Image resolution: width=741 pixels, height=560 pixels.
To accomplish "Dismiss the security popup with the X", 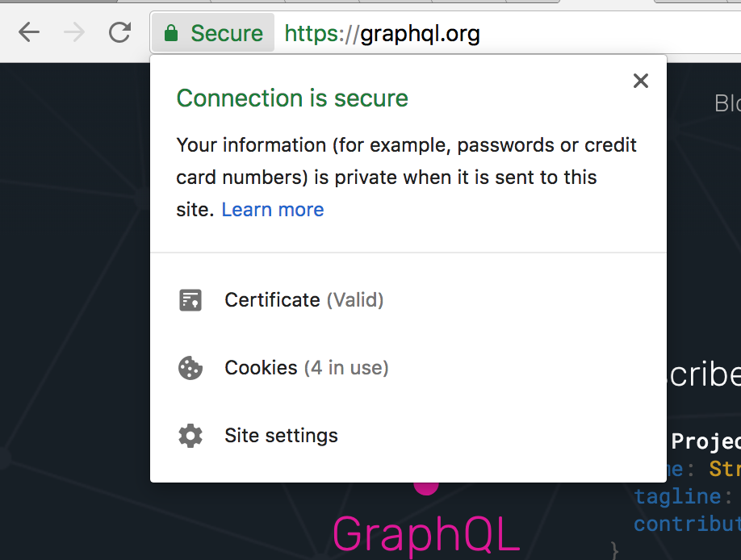I will coord(640,81).
